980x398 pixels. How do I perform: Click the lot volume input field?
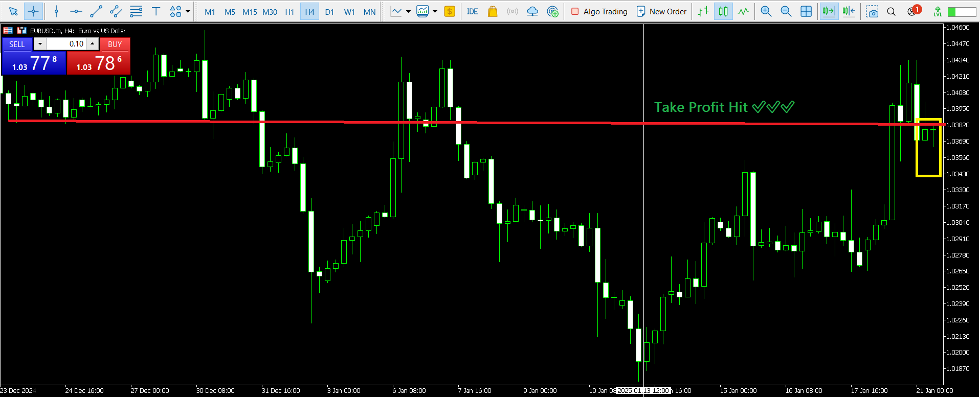[x=66, y=44]
